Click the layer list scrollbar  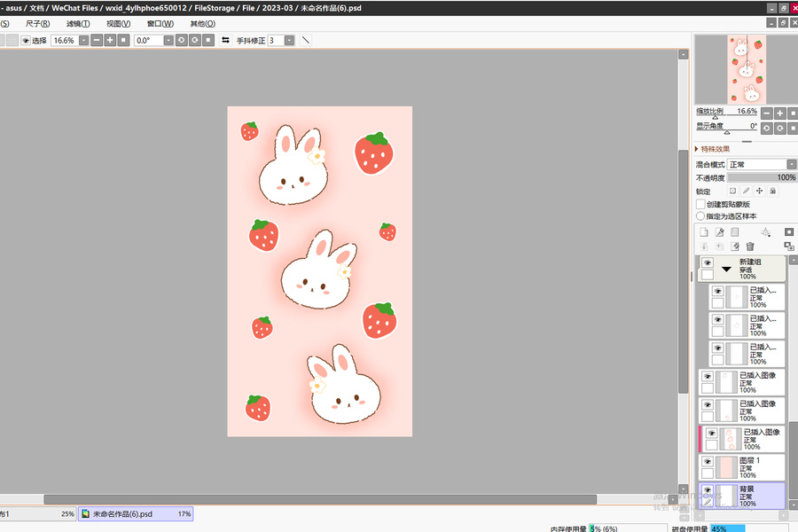(x=794, y=460)
